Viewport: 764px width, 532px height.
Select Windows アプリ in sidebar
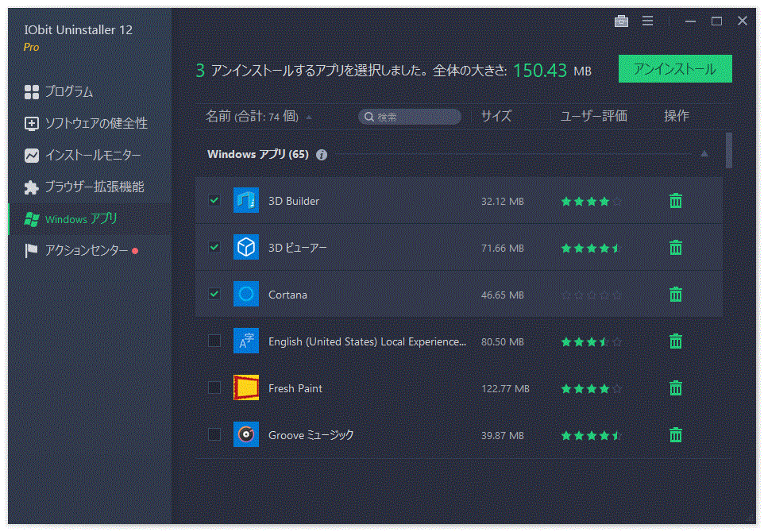pos(89,218)
